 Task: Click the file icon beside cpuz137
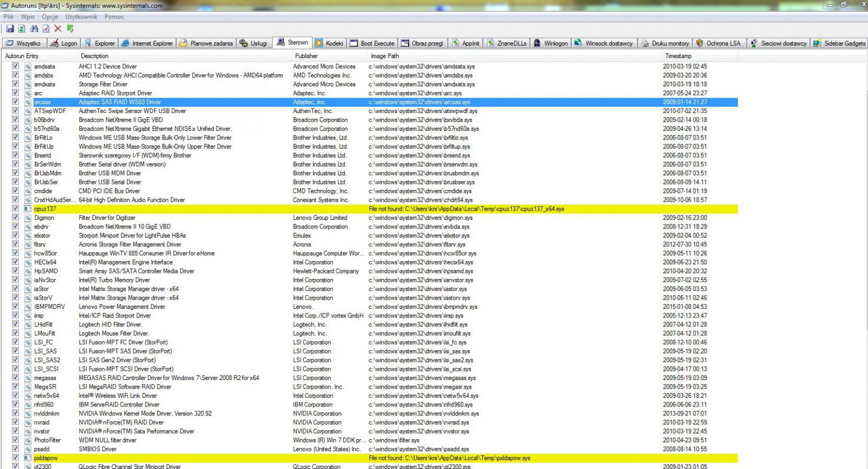click(28, 208)
